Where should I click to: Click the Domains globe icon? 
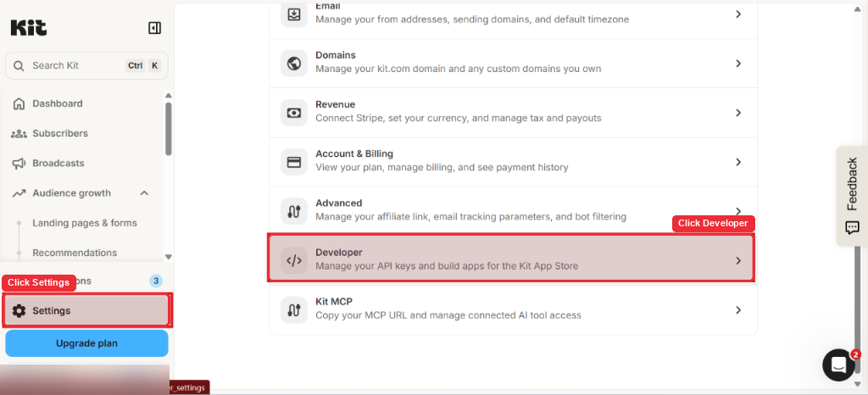pyautogui.click(x=294, y=64)
